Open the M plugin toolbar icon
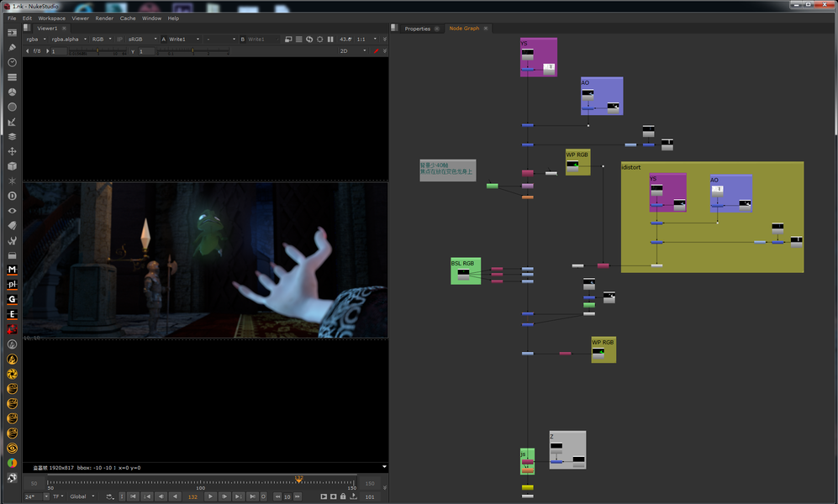The height and width of the screenshot is (504, 838). tap(12, 270)
